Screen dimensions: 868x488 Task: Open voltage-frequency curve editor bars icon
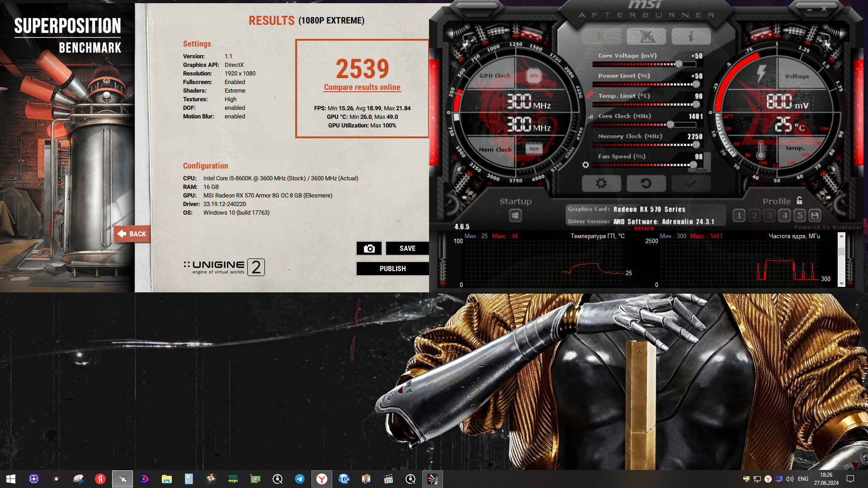[x=590, y=117]
